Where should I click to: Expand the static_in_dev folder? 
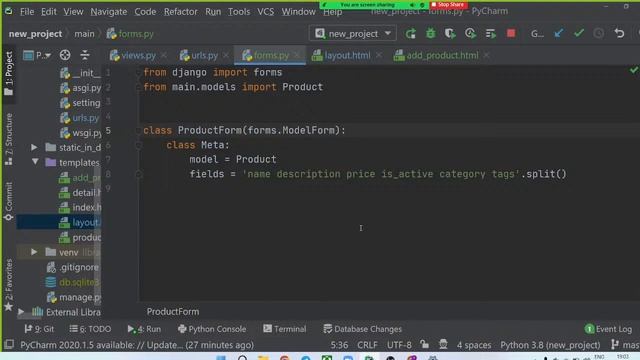tap(34, 147)
